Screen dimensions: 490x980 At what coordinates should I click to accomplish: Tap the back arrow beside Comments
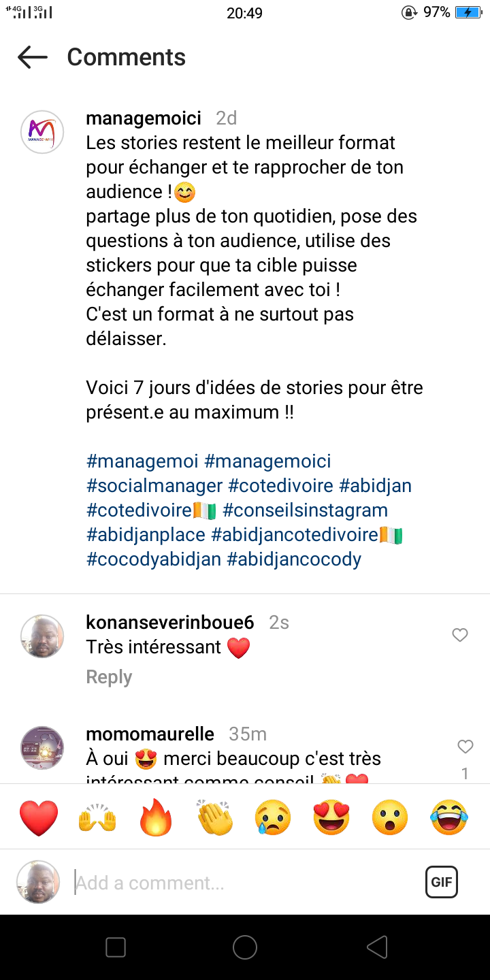click(33, 57)
